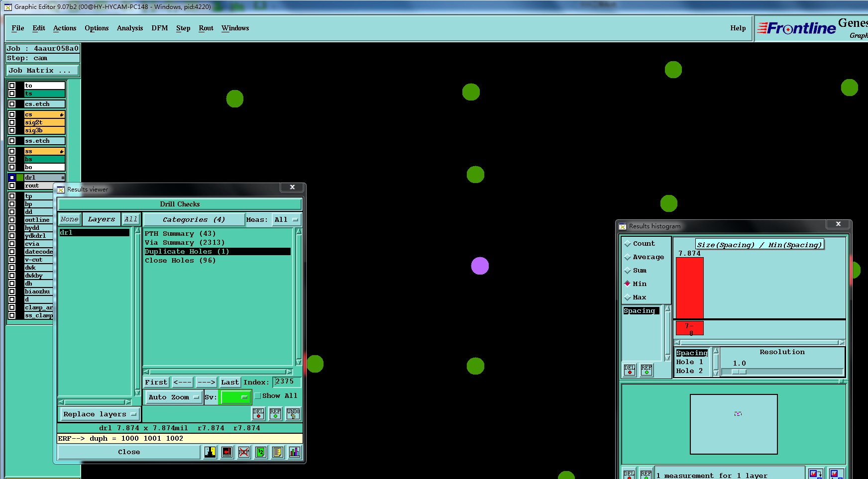Click the Last result button
The width and height of the screenshot is (868, 479).
(230, 382)
